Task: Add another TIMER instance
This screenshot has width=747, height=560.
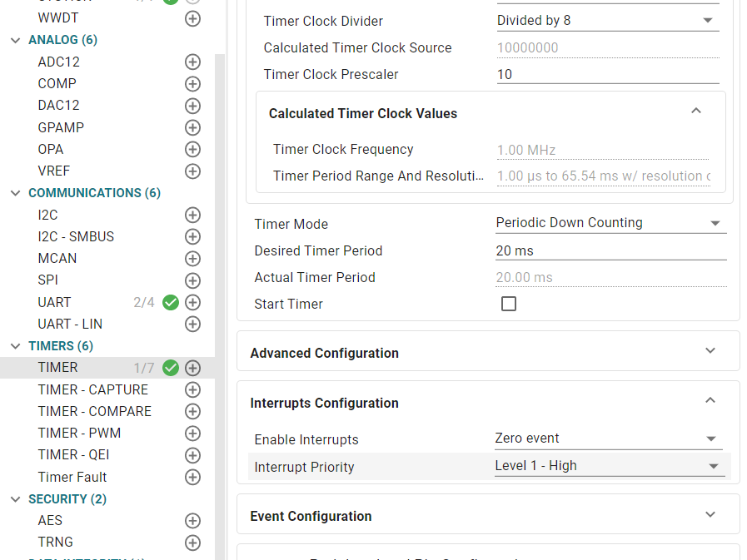Action: [x=192, y=368]
